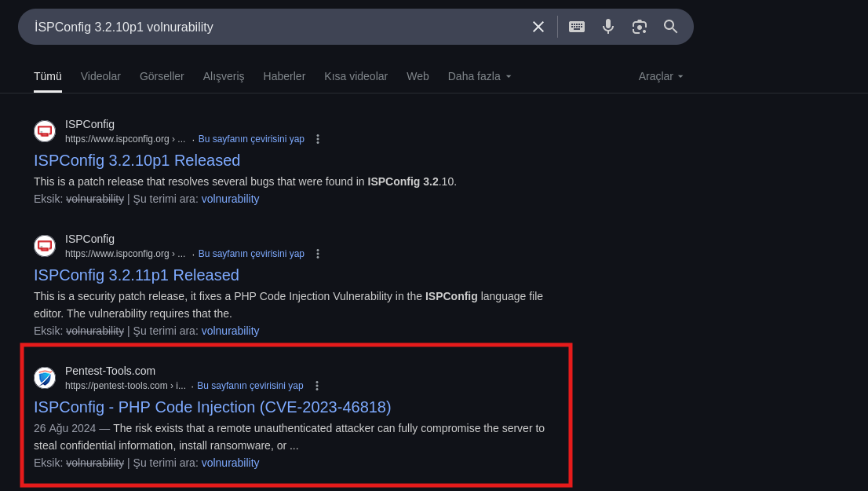This screenshot has height=491, width=868.
Task: Start voice search with microphone icon
Action: [x=608, y=27]
